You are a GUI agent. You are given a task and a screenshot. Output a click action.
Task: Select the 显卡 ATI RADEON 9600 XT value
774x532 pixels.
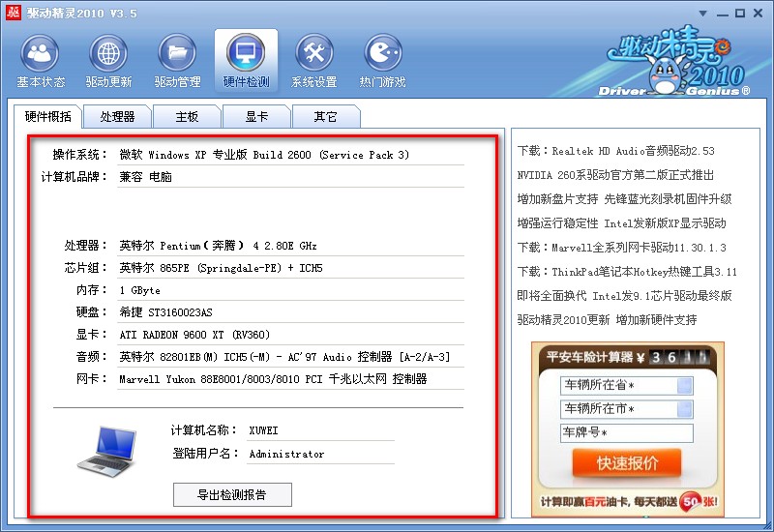[x=194, y=335]
